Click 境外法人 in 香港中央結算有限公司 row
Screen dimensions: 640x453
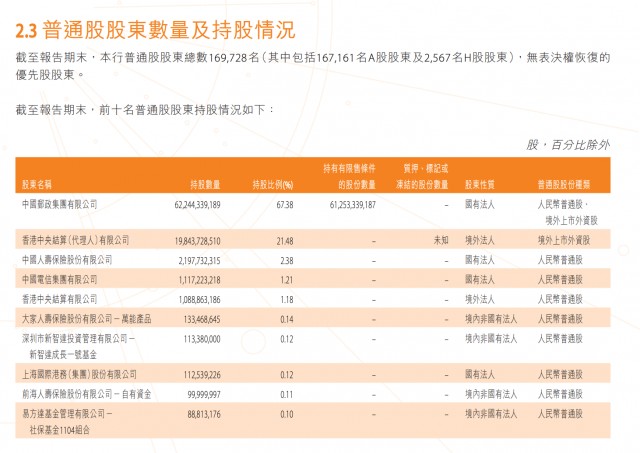480,299
